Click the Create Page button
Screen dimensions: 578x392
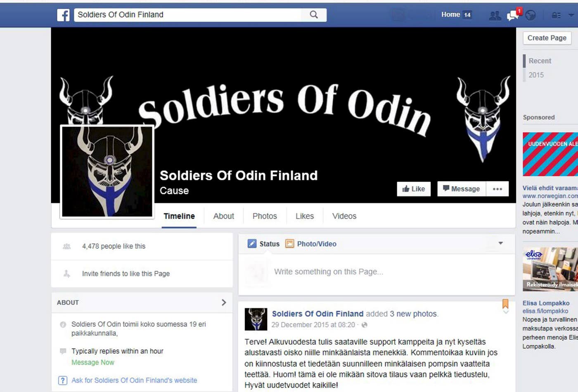547,38
